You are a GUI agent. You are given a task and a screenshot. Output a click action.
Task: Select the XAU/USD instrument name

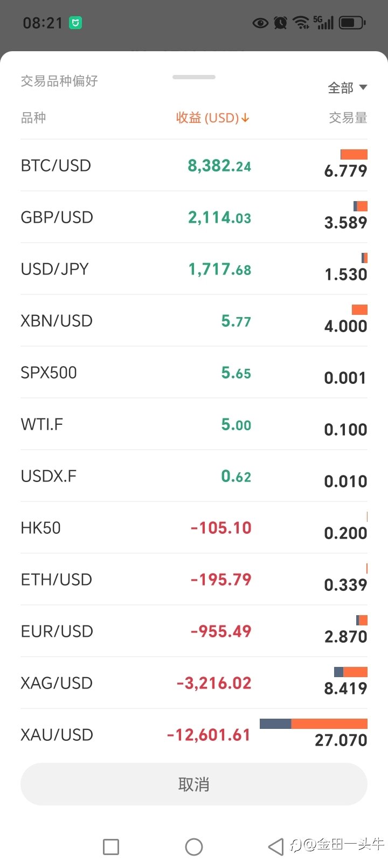[57, 735]
